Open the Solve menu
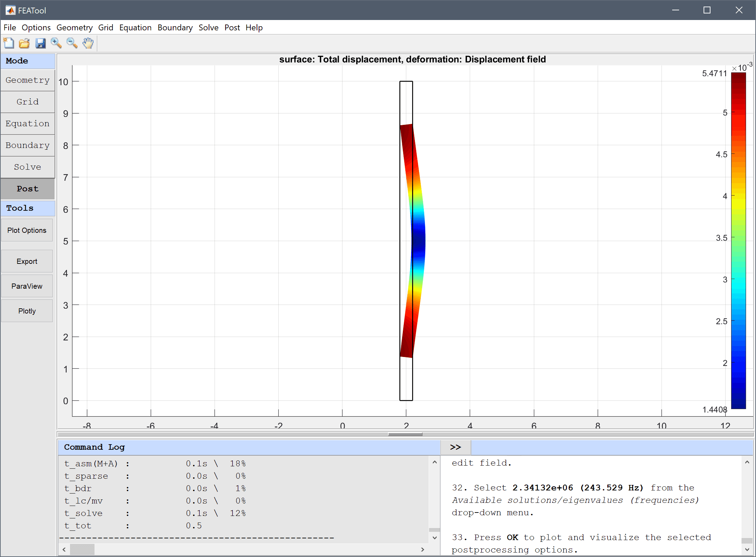The height and width of the screenshot is (557, 756). [x=208, y=28]
